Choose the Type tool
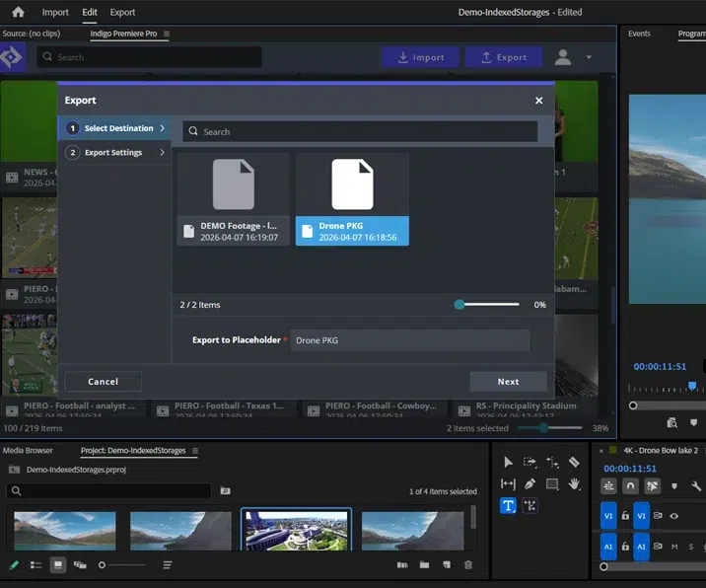This screenshot has width=706, height=588. pos(508,506)
